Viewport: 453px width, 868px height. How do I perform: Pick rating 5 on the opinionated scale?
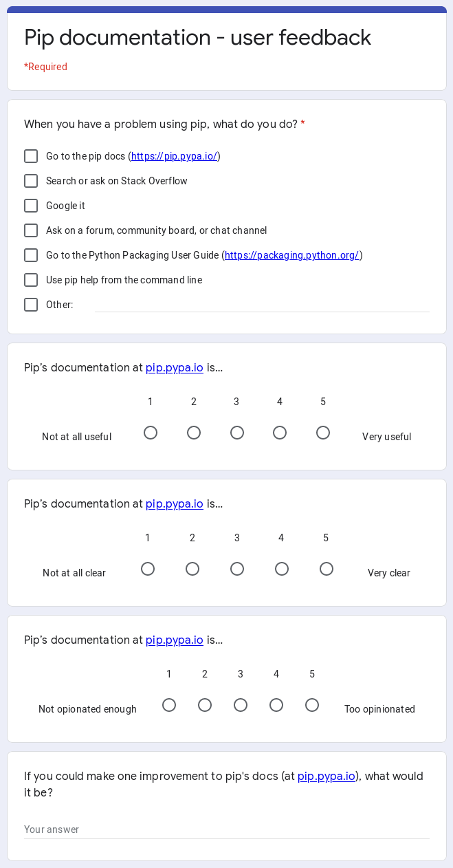pos(311,705)
